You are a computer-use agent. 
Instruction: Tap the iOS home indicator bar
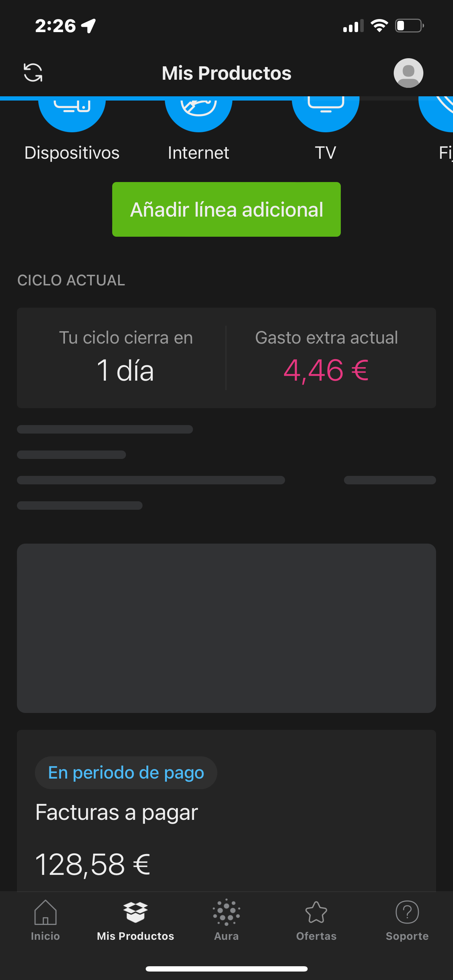tap(226, 969)
